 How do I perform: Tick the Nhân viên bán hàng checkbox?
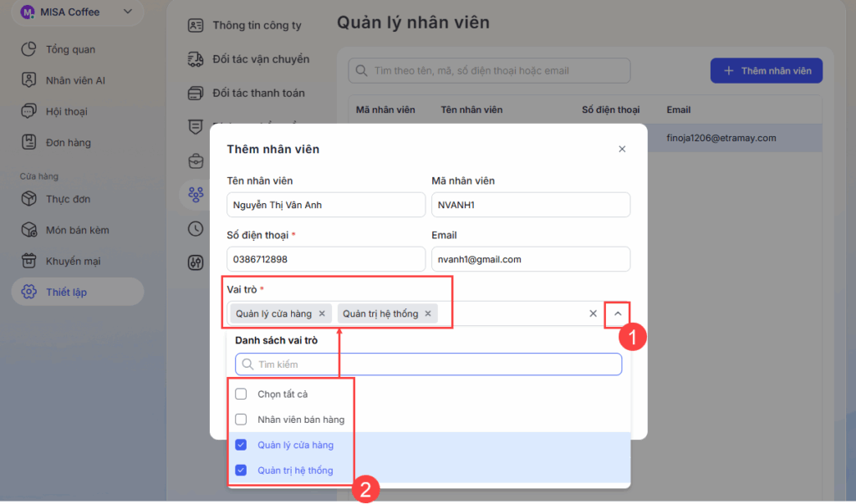(x=241, y=420)
